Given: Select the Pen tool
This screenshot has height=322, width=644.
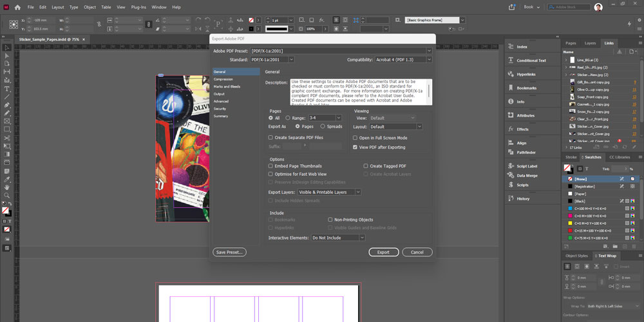Looking at the screenshot, I should click(x=7, y=105).
